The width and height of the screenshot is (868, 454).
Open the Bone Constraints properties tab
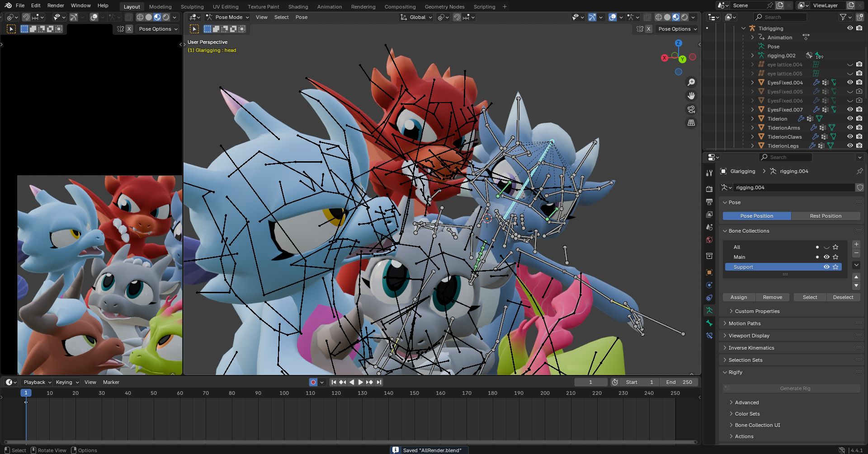[x=709, y=336]
